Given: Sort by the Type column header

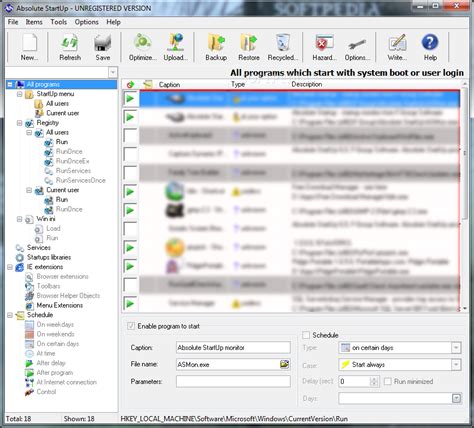Looking at the screenshot, I should pos(238,84).
